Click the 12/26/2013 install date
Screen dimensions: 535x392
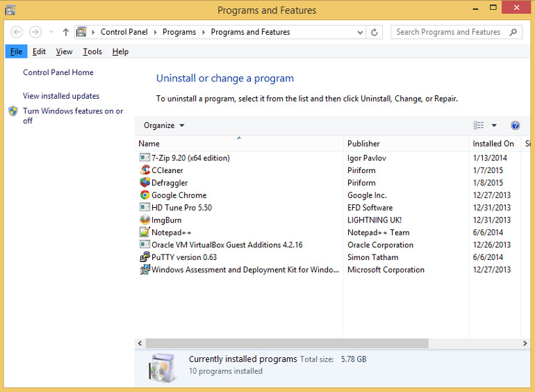pos(492,245)
